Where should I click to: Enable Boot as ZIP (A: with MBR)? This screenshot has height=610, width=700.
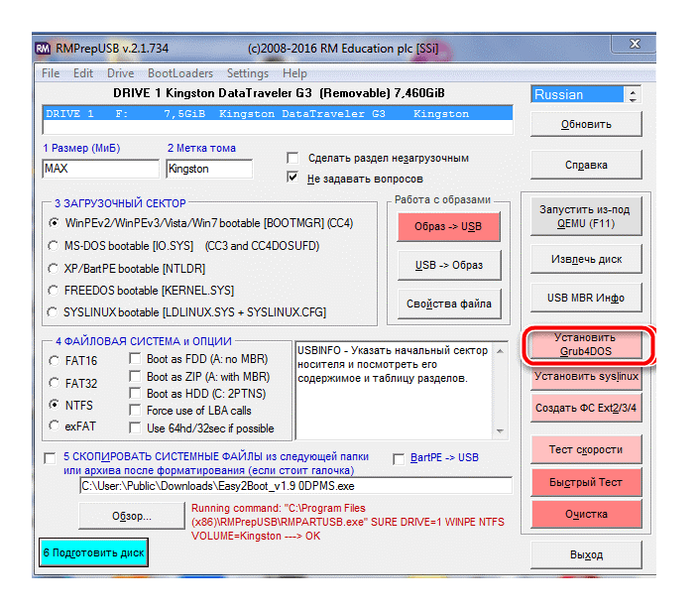tap(135, 376)
